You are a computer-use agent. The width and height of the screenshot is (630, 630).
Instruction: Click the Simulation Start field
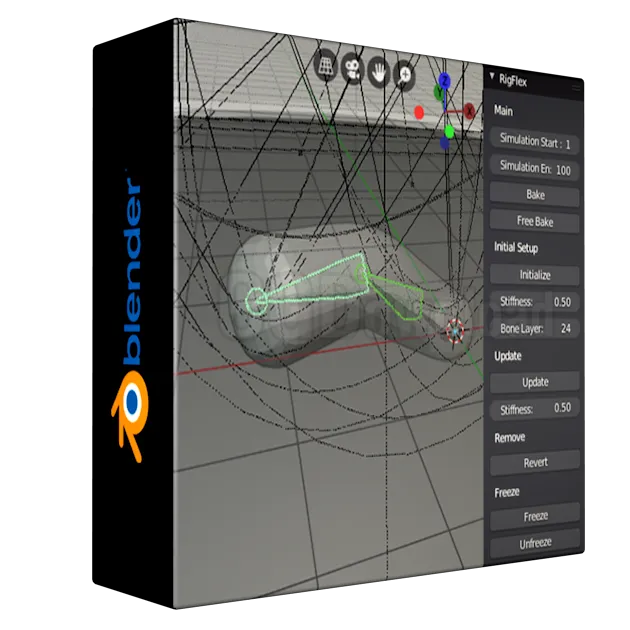pyautogui.click(x=535, y=142)
